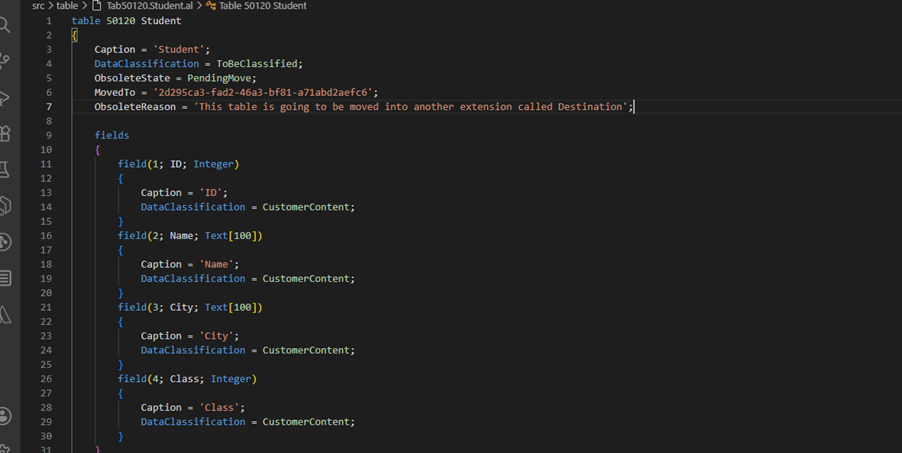Click the 'PendingMove' value
The image size is (902, 453).
(x=219, y=78)
